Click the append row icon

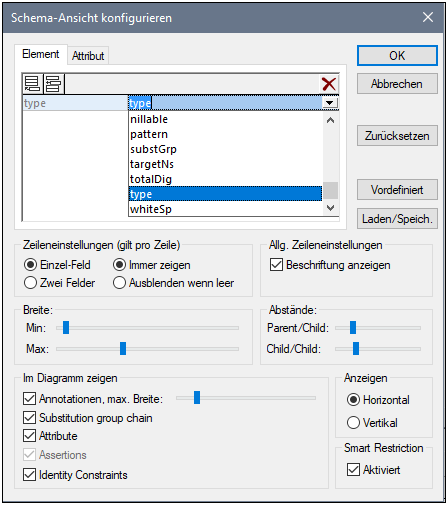pyautogui.click(x=32, y=84)
